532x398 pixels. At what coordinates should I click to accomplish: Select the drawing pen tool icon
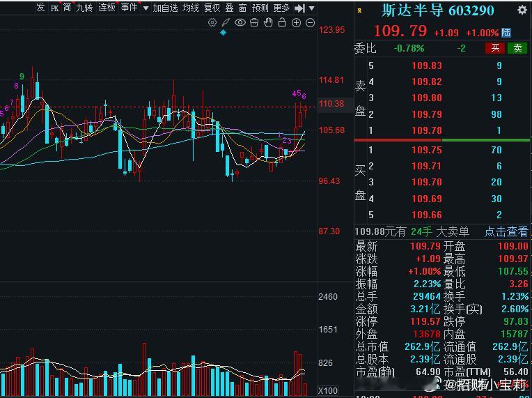tap(226, 23)
